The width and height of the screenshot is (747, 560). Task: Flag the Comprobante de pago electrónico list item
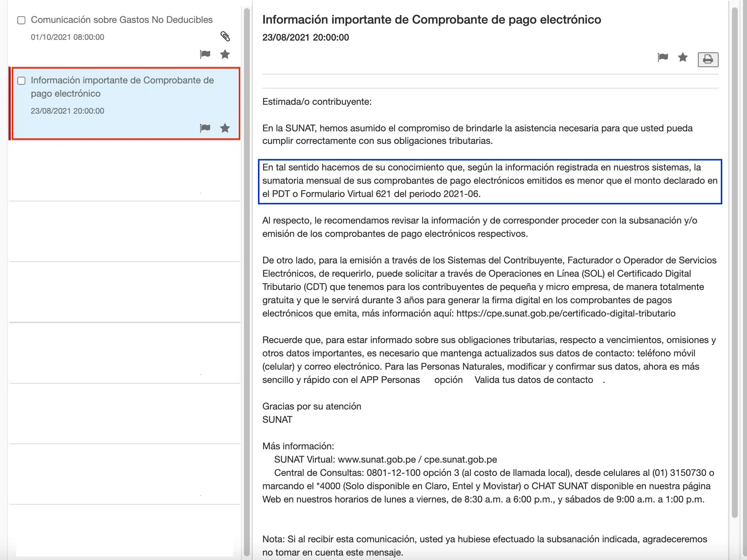[x=205, y=128]
